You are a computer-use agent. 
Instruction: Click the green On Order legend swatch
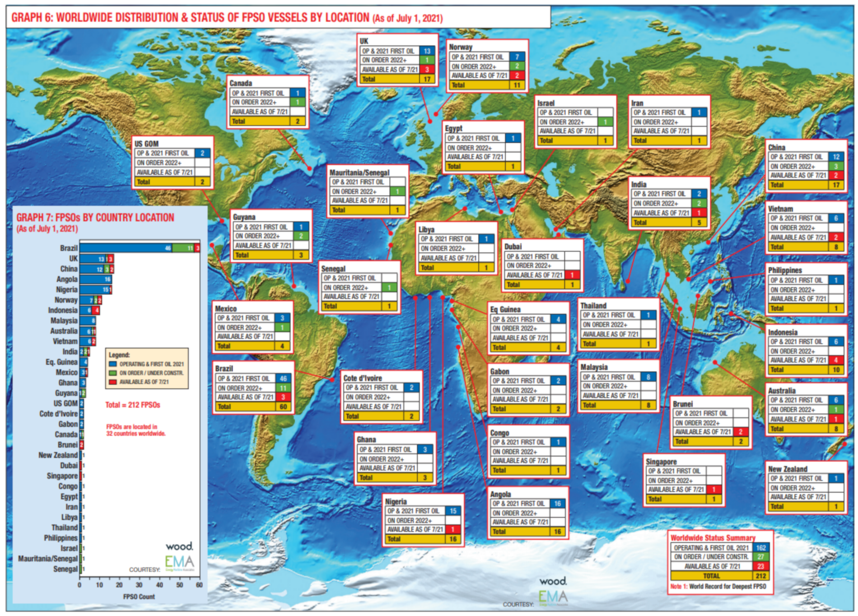pyautogui.click(x=112, y=373)
